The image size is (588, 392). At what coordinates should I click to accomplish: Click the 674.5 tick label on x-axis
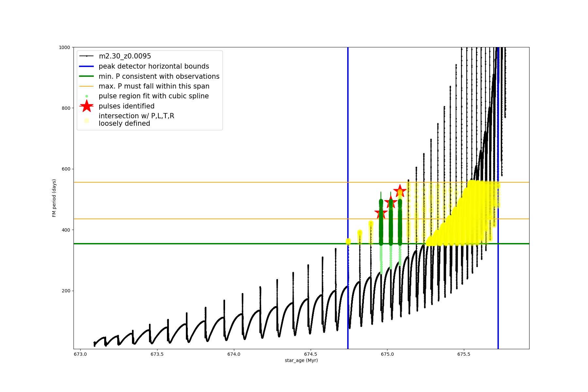point(310,354)
